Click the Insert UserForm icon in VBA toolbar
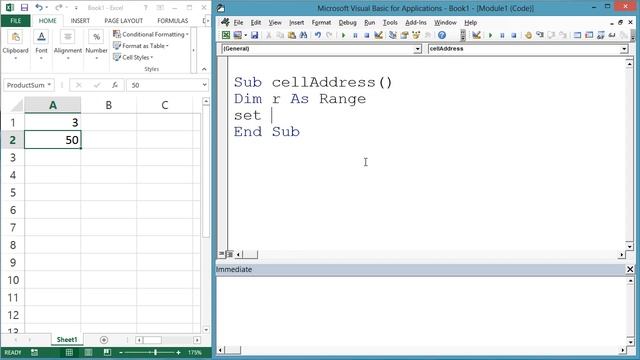The width and height of the screenshot is (640, 360). coord(238,36)
